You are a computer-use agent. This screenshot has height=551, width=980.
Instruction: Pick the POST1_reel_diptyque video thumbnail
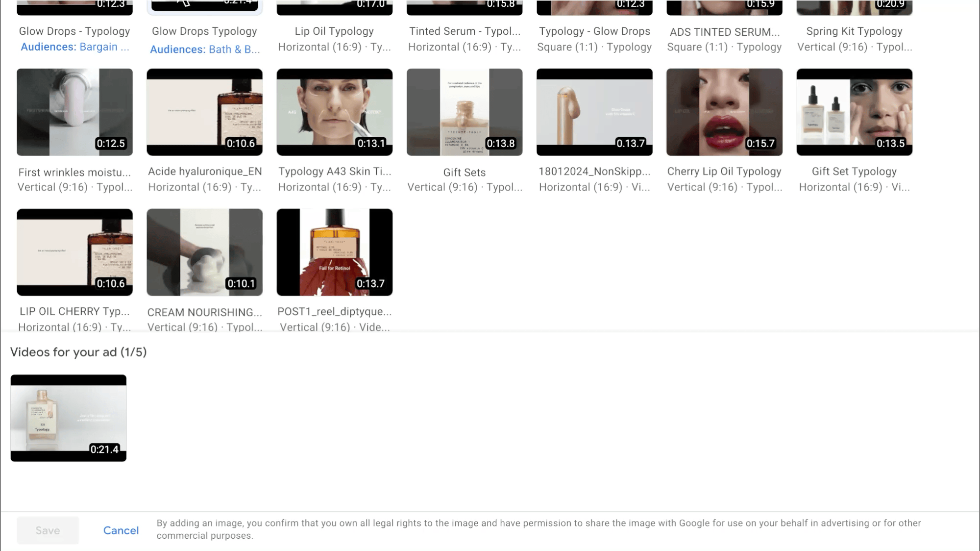335,252
